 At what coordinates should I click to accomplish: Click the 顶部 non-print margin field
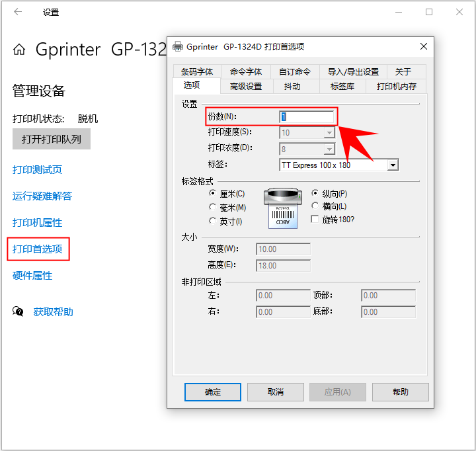click(388, 295)
